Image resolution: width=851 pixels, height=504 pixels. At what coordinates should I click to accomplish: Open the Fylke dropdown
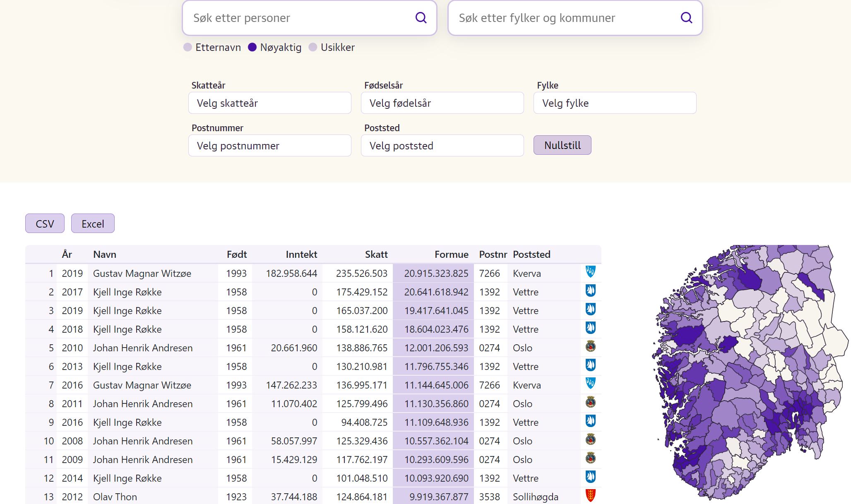coord(615,103)
